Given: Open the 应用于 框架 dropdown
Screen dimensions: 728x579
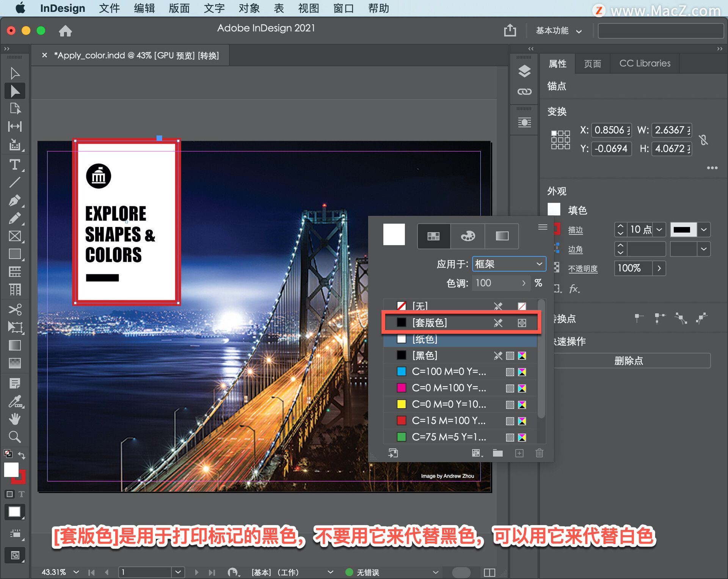Looking at the screenshot, I should [x=508, y=264].
